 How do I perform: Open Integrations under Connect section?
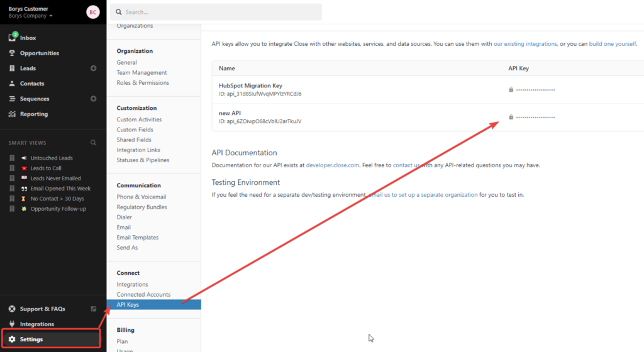point(132,284)
